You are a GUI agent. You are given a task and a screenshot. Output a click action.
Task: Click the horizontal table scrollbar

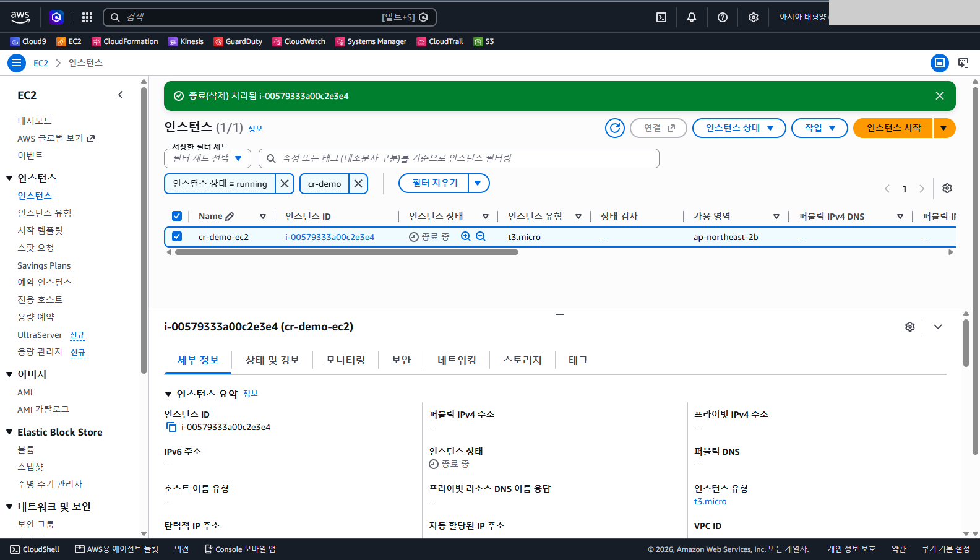(x=346, y=252)
